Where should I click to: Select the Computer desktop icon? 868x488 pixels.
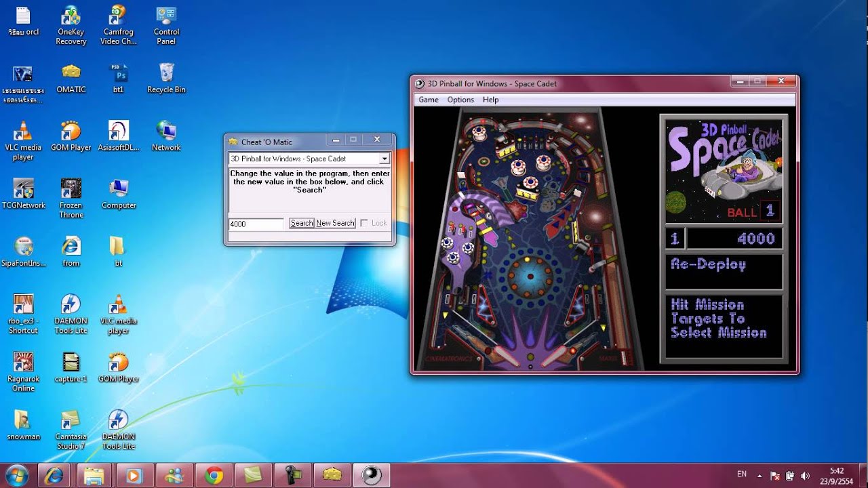pyautogui.click(x=119, y=194)
